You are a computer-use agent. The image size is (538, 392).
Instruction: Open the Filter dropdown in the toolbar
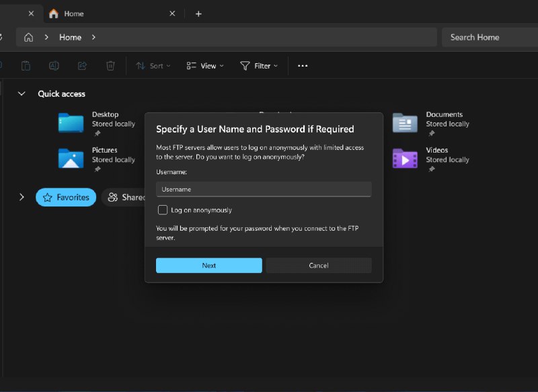click(x=259, y=66)
